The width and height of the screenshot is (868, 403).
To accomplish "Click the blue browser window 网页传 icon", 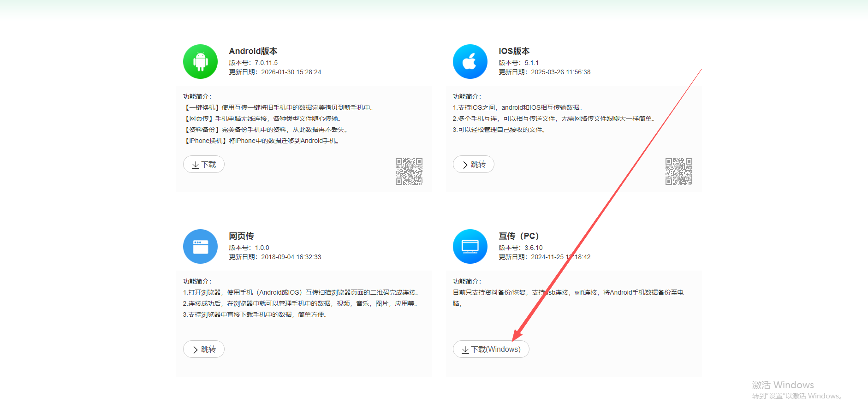I will tap(200, 246).
